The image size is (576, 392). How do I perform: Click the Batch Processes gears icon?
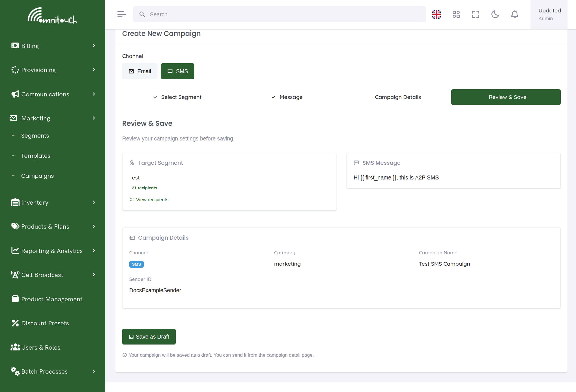pos(15,371)
